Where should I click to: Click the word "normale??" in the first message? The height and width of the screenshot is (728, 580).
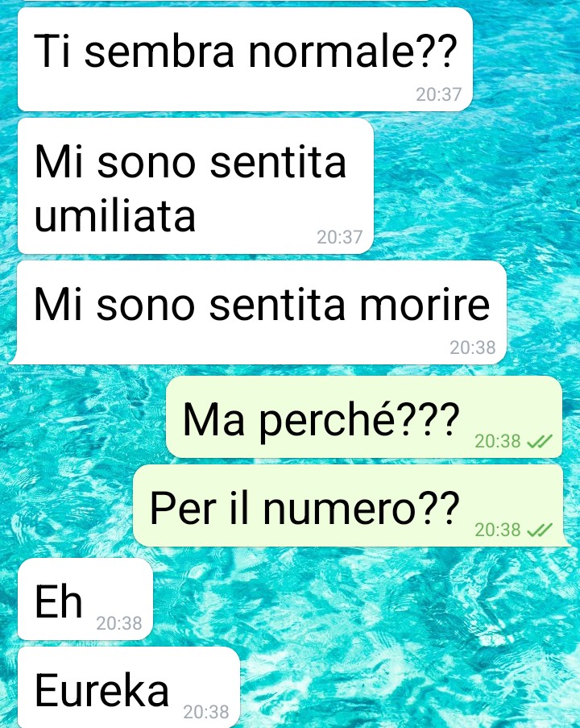coord(353,50)
